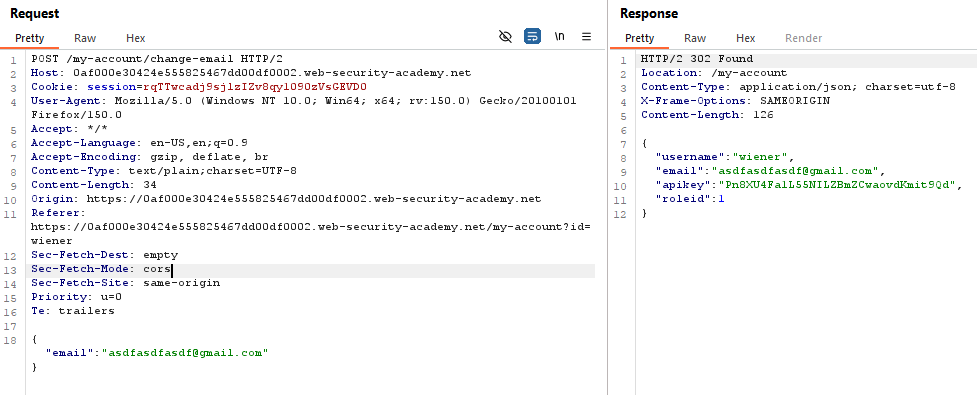977x395 pixels.
Task: Open the Response Render tab
Action: pos(803,38)
